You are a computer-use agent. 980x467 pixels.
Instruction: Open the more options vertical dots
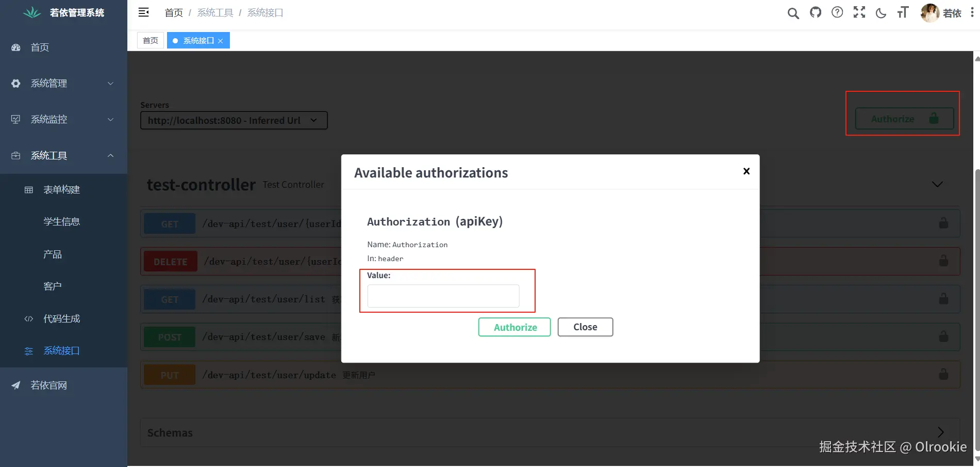(972, 12)
